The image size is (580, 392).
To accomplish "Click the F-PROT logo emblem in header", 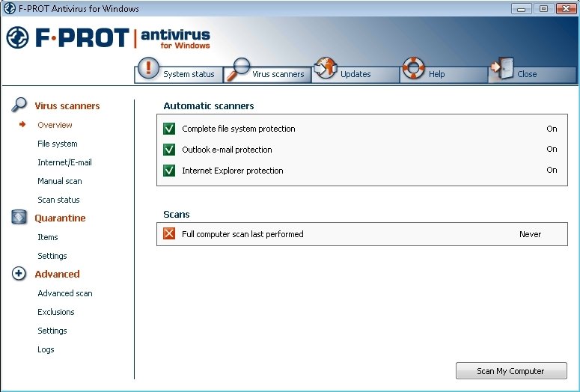I will tap(17, 37).
